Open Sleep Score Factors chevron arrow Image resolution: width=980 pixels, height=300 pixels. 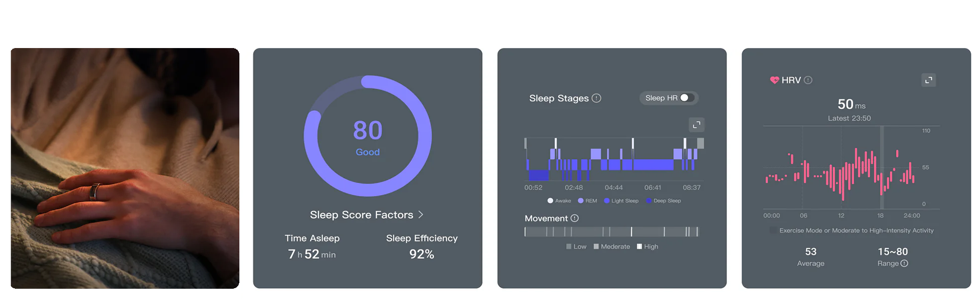421,215
